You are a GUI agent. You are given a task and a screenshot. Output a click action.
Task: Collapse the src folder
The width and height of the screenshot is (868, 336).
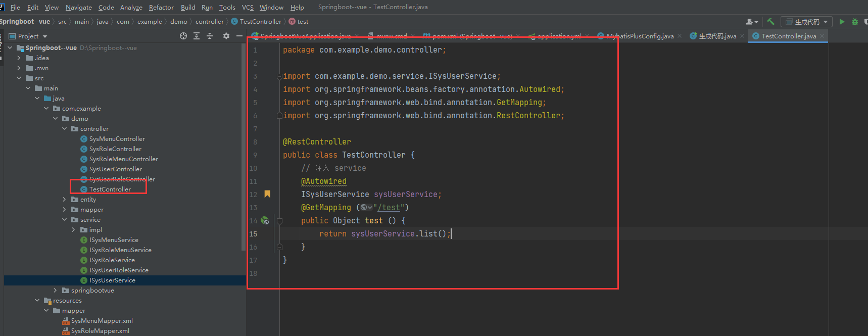tap(19, 78)
